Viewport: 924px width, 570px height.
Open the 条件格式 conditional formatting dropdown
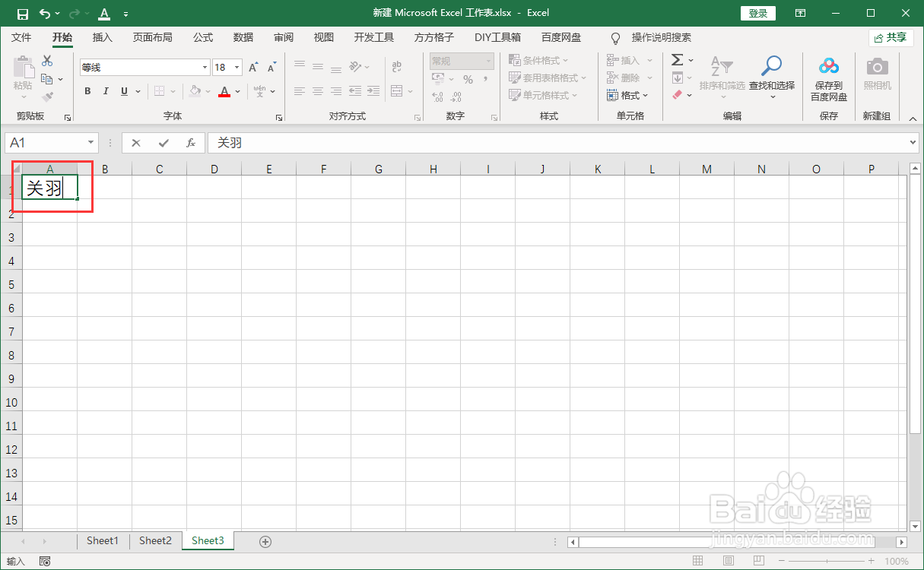point(538,60)
